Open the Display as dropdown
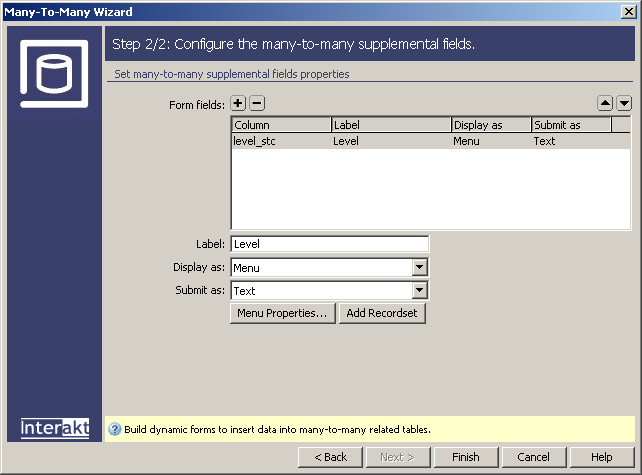The image size is (642, 475). (420, 268)
